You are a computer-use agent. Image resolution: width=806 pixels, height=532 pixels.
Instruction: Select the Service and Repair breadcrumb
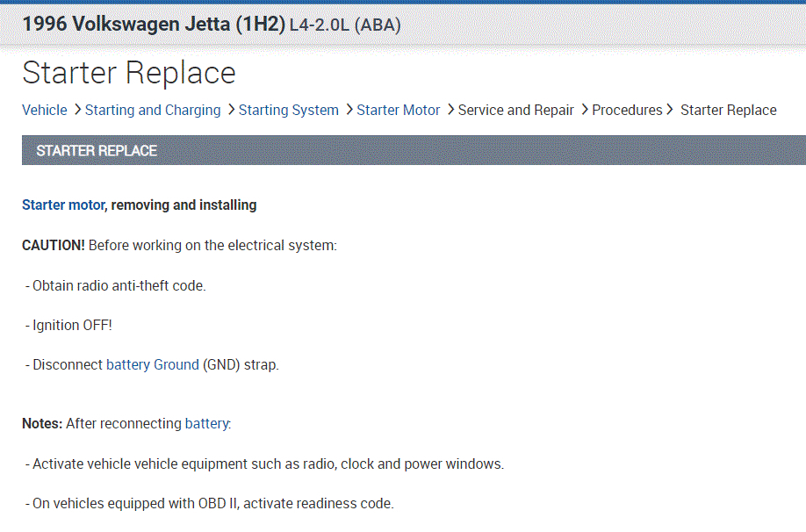(515, 110)
